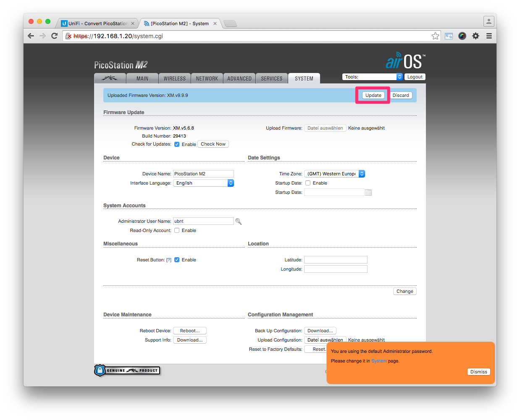520x420 pixels.
Task: Go back using the browser back arrow
Action: pyautogui.click(x=31, y=36)
